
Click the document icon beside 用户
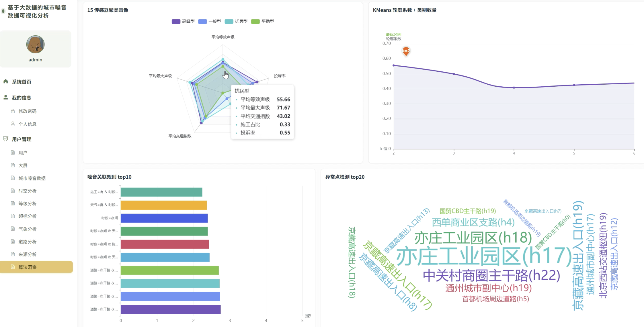click(13, 153)
